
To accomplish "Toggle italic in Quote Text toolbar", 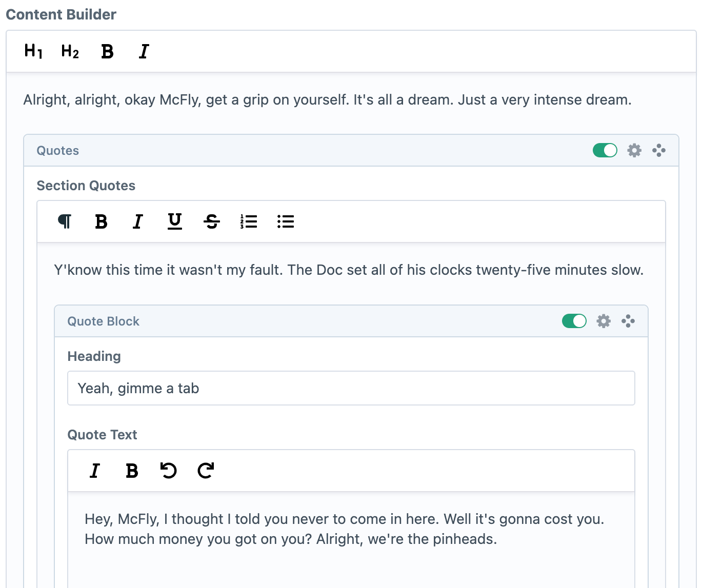I will 95,471.
